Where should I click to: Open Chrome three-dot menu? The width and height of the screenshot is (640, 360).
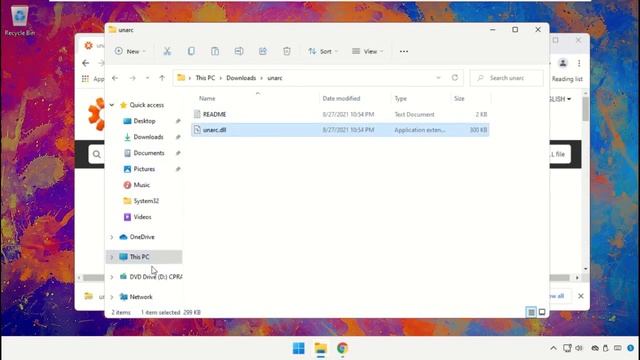[579, 63]
